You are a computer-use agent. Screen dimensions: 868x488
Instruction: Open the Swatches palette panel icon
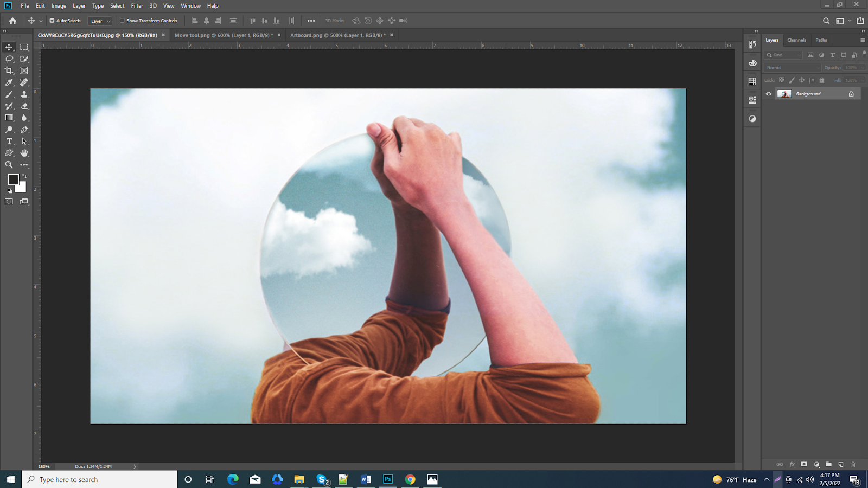point(752,81)
